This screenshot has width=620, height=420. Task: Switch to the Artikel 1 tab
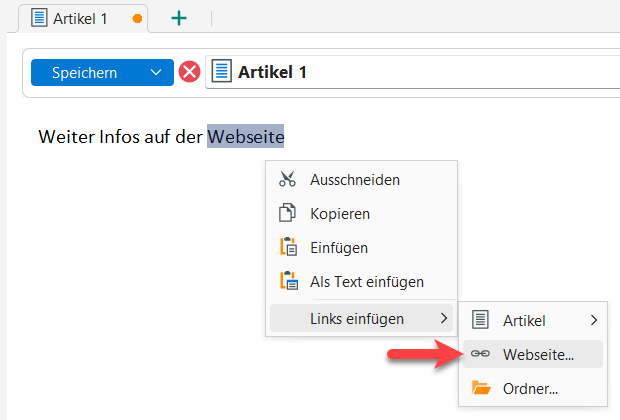coord(80,18)
